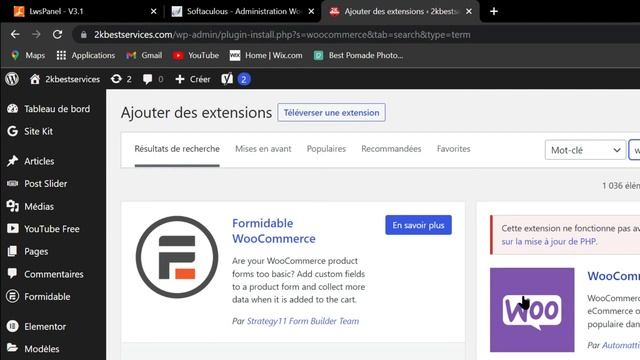640x360 pixels.
Task: Open the mise à jour de PHP link
Action: (549, 242)
